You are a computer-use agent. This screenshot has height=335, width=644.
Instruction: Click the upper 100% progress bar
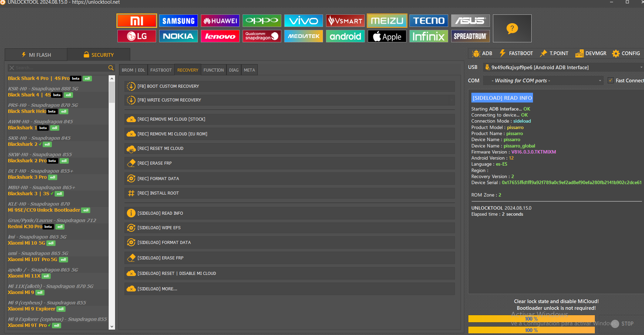[531, 319]
